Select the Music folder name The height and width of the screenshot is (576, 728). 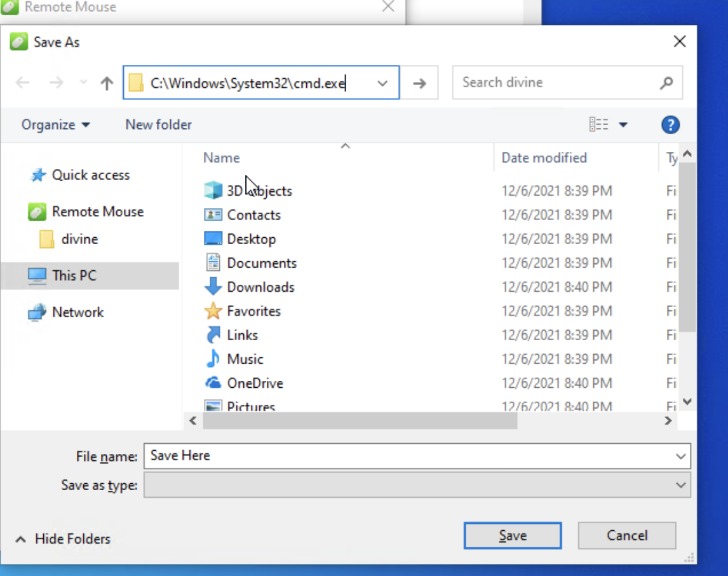[x=245, y=360]
